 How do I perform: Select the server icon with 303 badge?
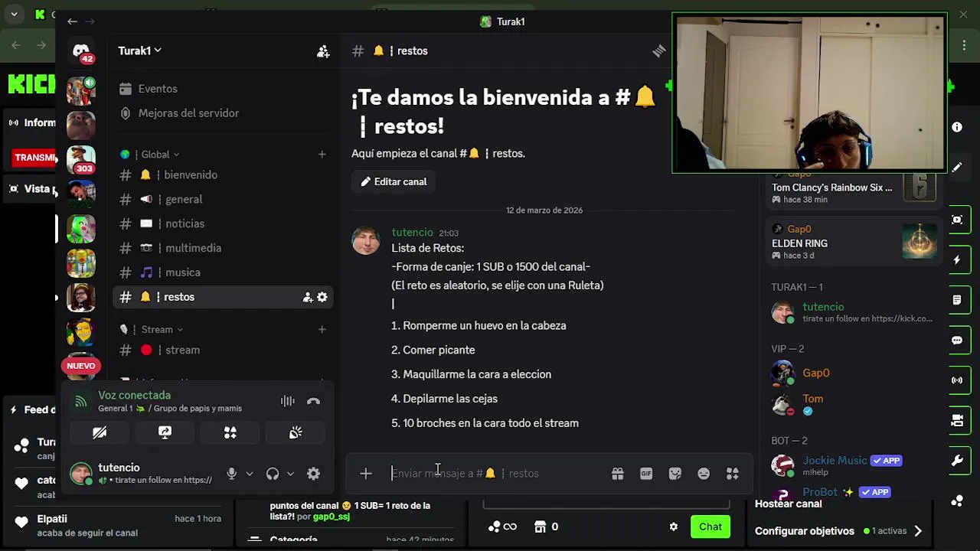81,161
